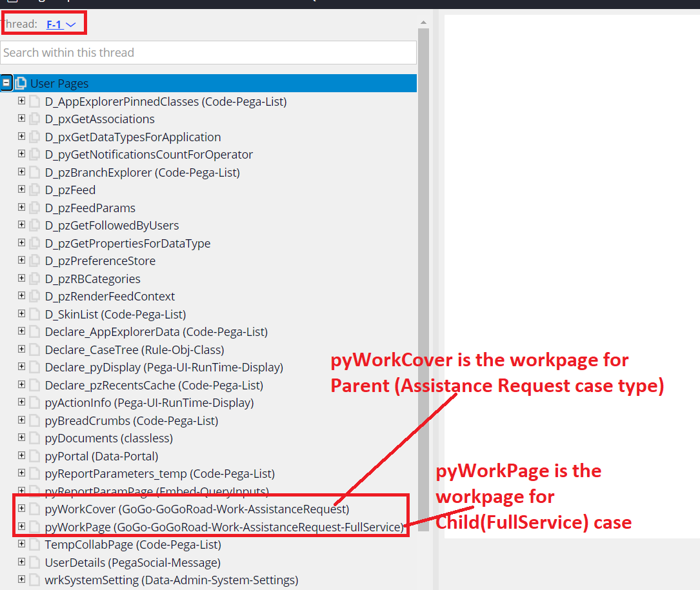Click the page icon beside pyPortal (Data-Portal)

click(x=34, y=455)
